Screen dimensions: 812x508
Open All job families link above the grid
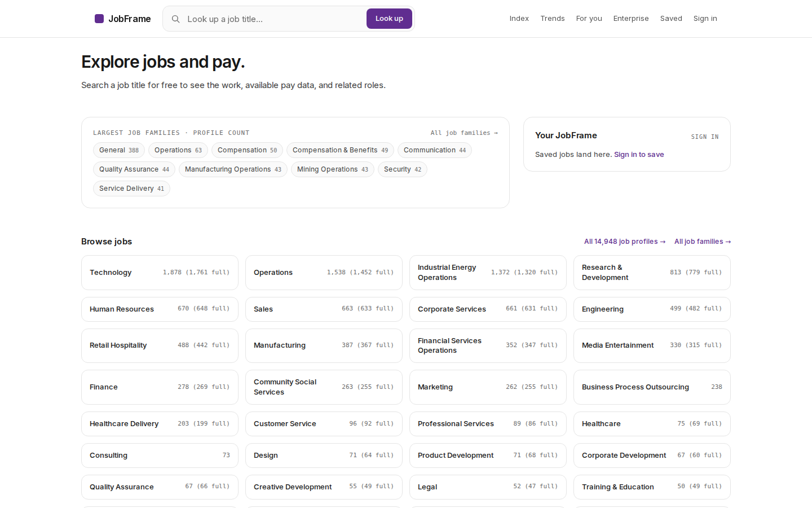tap(703, 242)
